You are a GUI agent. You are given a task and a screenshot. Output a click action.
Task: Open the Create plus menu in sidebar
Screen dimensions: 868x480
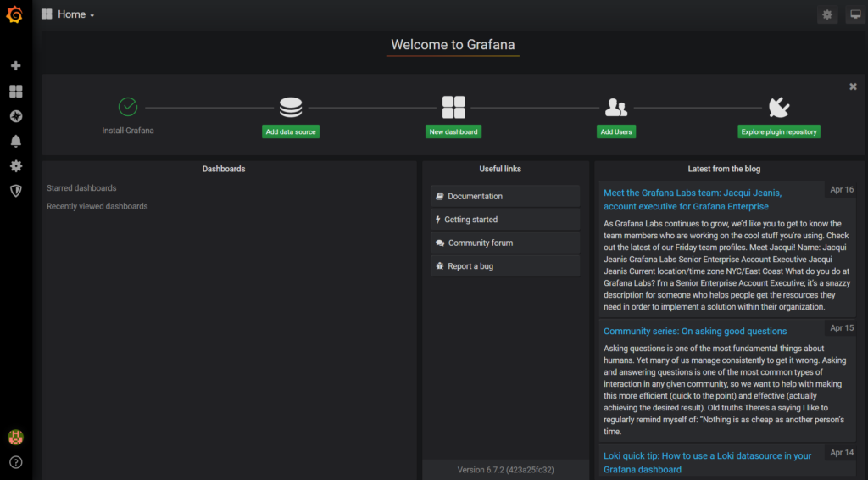[x=15, y=66]
